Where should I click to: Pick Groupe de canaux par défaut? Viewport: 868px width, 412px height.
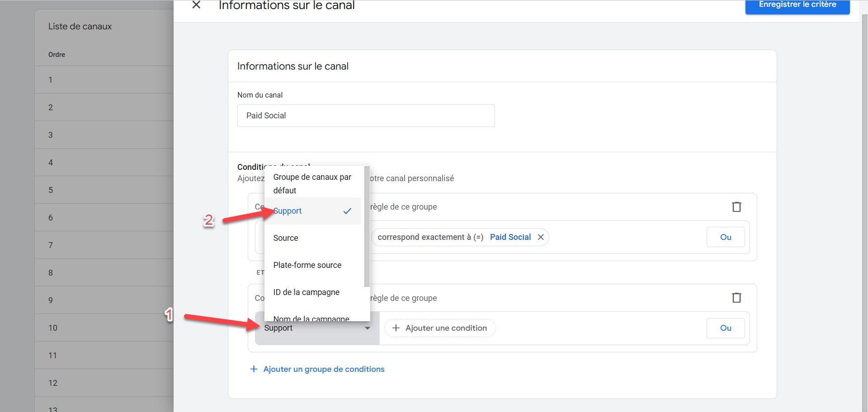click(312, 183)
